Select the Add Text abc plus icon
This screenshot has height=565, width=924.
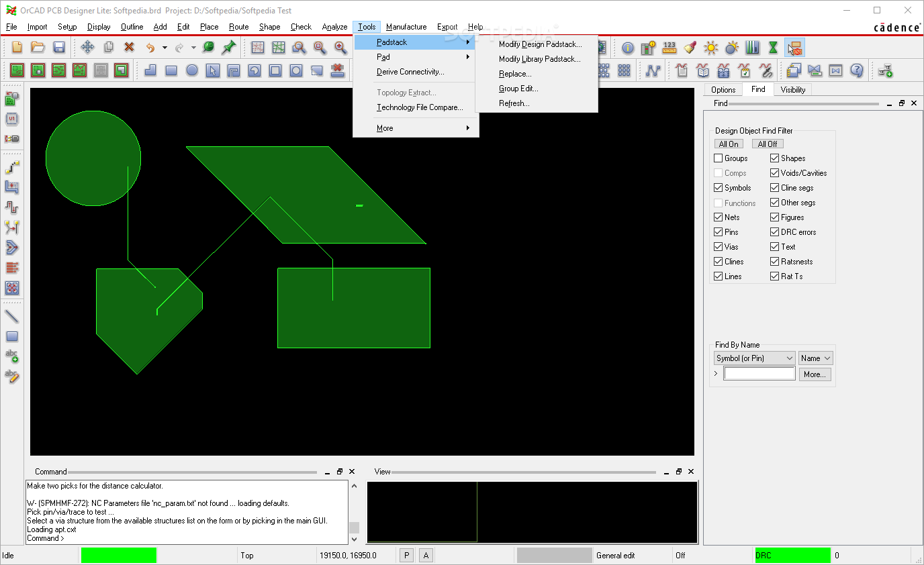click(x=12, y=356)
